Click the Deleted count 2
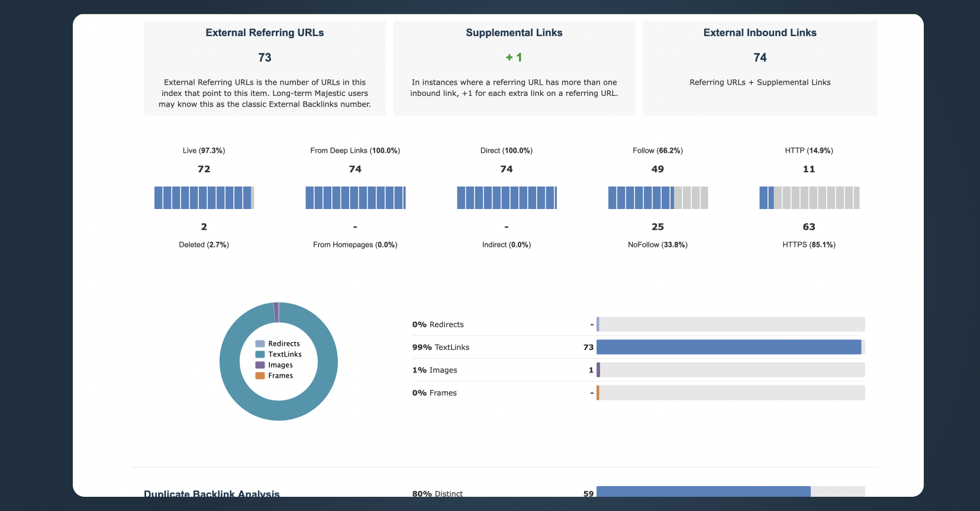Image resolution: width=980 pixels, height=511 pixels. pyautogui.click(x=204, y=227)
